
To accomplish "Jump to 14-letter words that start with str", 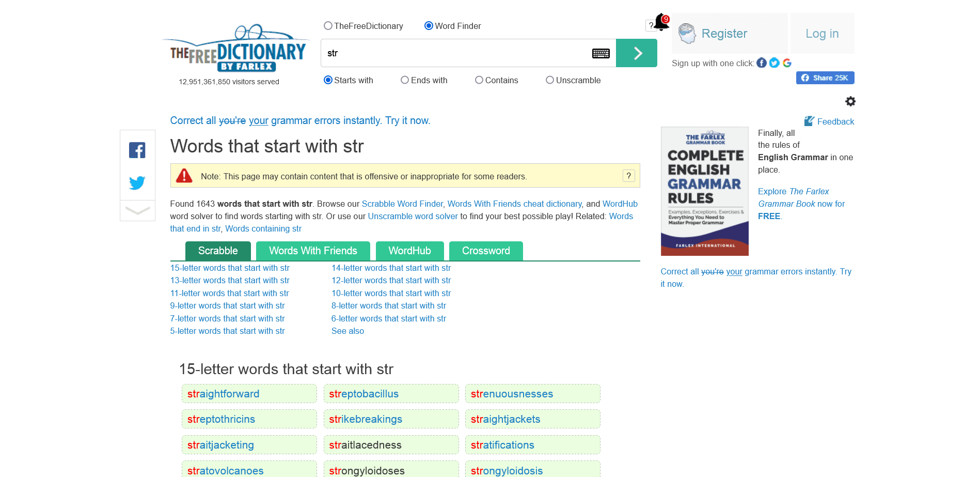I will (x=391, y=268).
